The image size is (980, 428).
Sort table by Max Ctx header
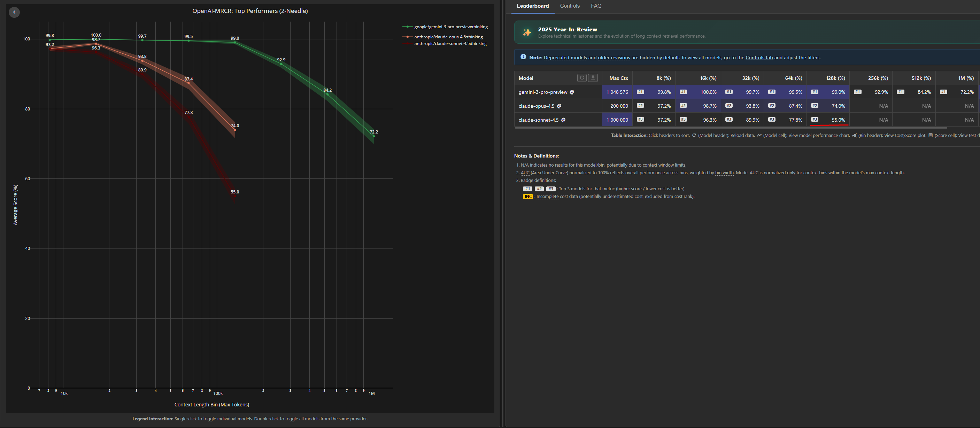[x=618, y=78]
